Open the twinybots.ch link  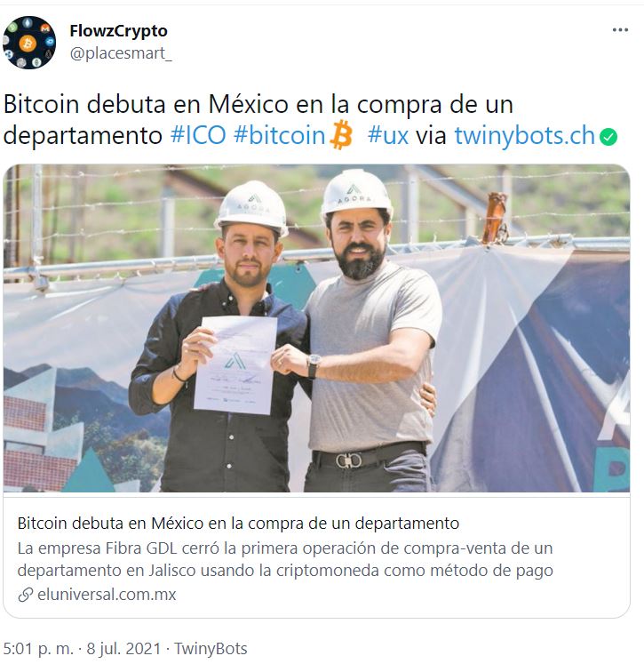pos(525,135)
